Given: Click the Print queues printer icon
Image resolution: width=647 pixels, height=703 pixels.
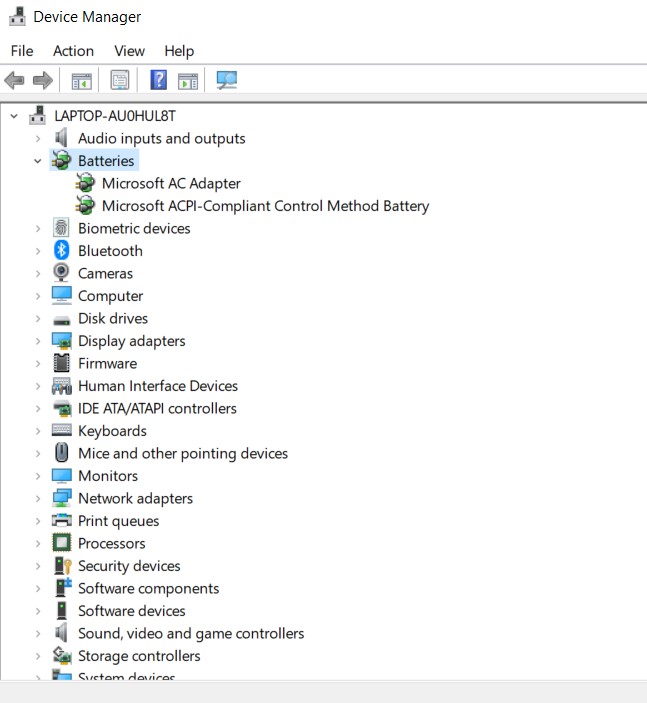Looking at the screenshot, I should 61,520.
